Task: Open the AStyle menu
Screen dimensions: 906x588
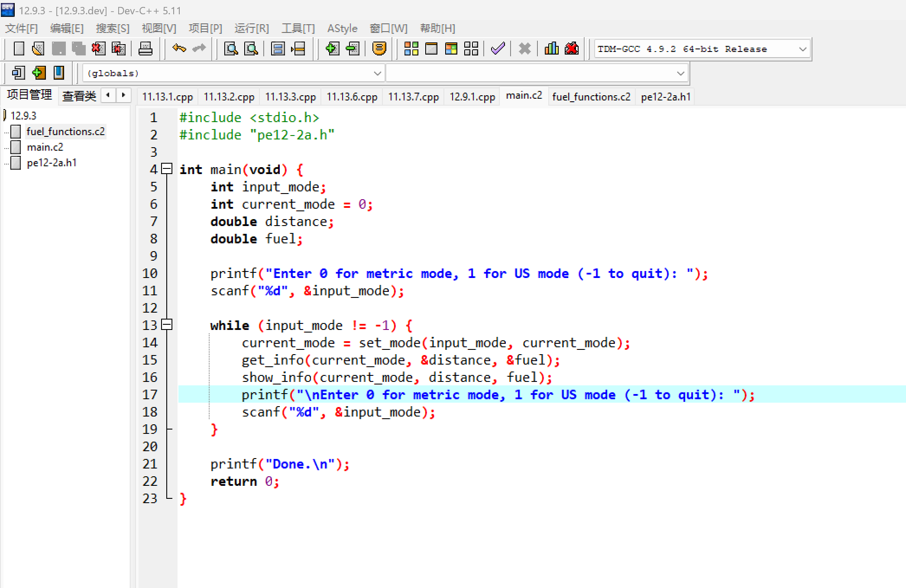Action: (342, 29)
